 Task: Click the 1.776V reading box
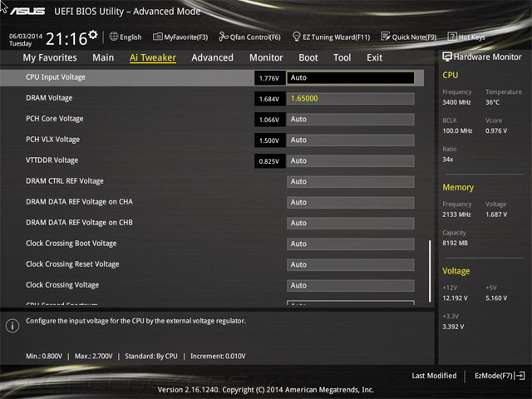click(269, 78)
